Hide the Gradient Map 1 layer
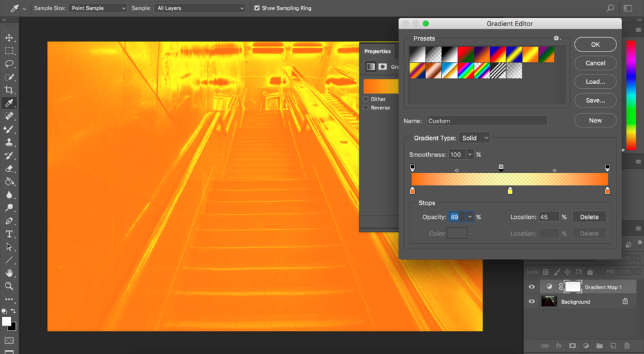644x354 pixels. coord(532,287)
